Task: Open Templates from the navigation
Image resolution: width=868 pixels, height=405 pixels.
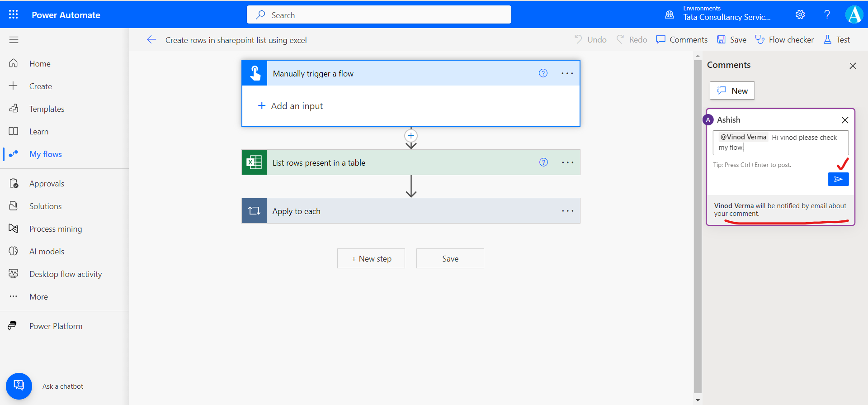Action: pos(47,109)
